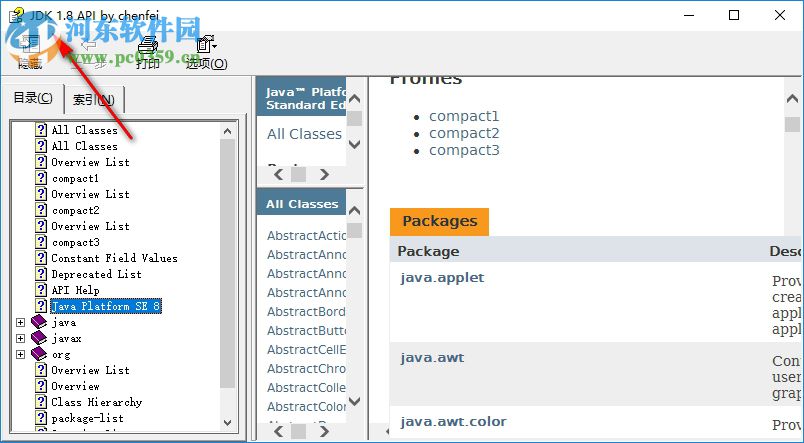Image resolution: width=804 pixels, height=443 pixels.
Task: Click down arrow of All Classes frame scrollbar
Action: click(354, 401)
